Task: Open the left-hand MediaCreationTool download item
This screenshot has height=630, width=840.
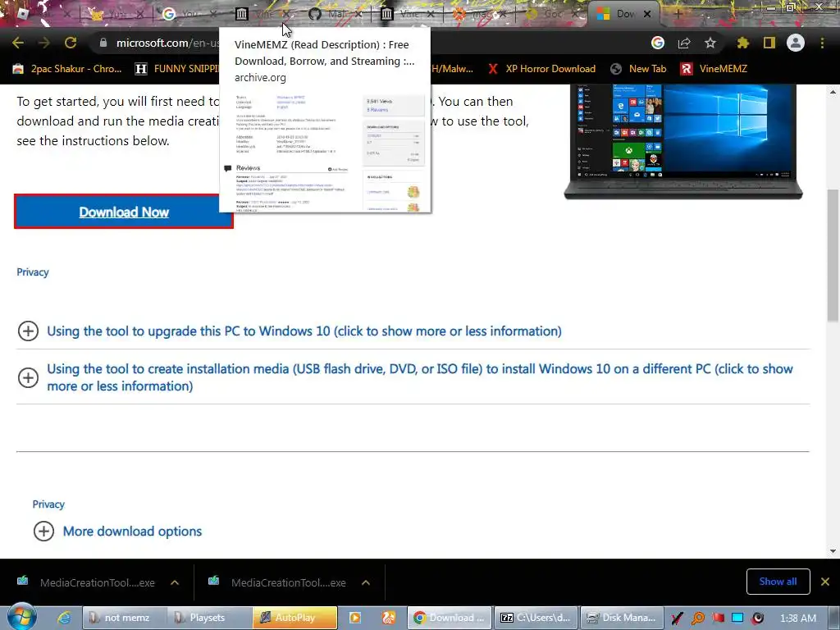Action: pos(87,582)
